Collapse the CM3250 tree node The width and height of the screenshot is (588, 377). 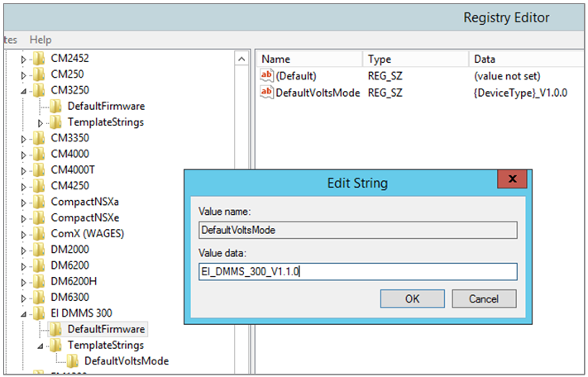click(x=23, y=91)
